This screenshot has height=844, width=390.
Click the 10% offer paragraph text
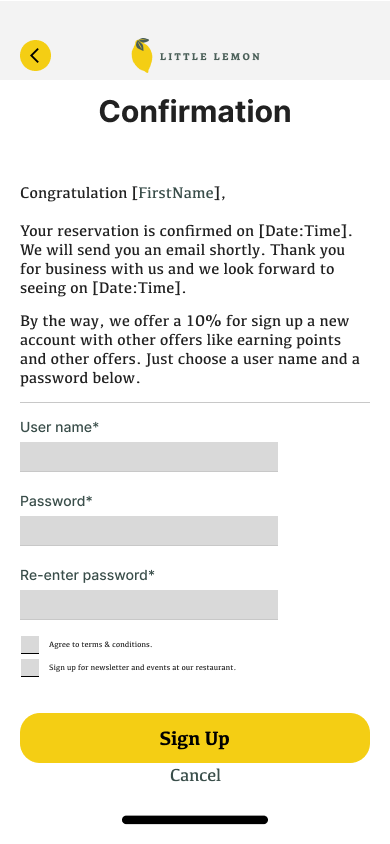tap(190, 350)
